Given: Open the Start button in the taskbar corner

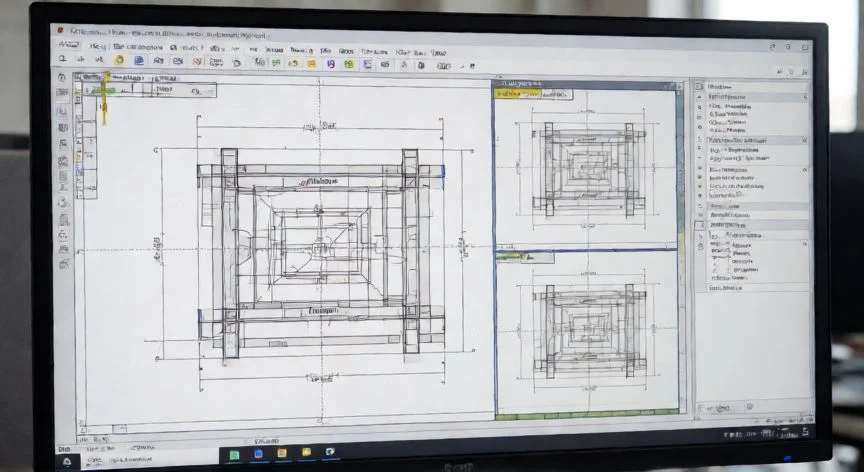Looking at the screenshot, I should [67, 462].
